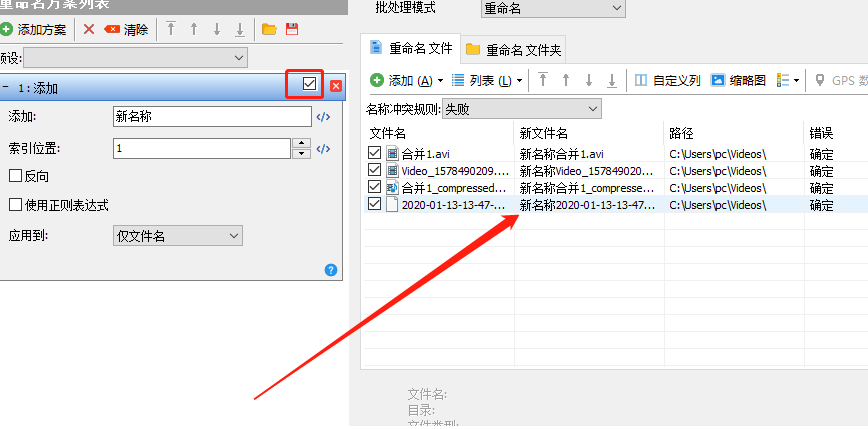Select the 合并1_compressed file name
Viewport: 868px width, 429px height.
pos(453,188)
